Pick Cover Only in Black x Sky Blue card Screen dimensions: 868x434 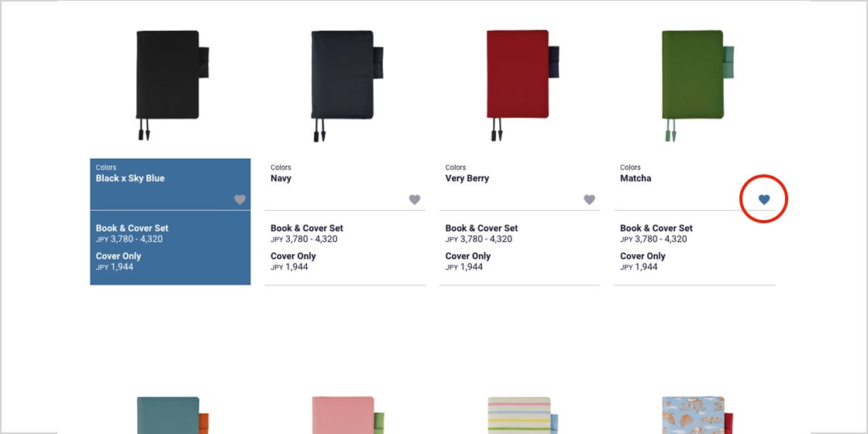pos(119,256)
